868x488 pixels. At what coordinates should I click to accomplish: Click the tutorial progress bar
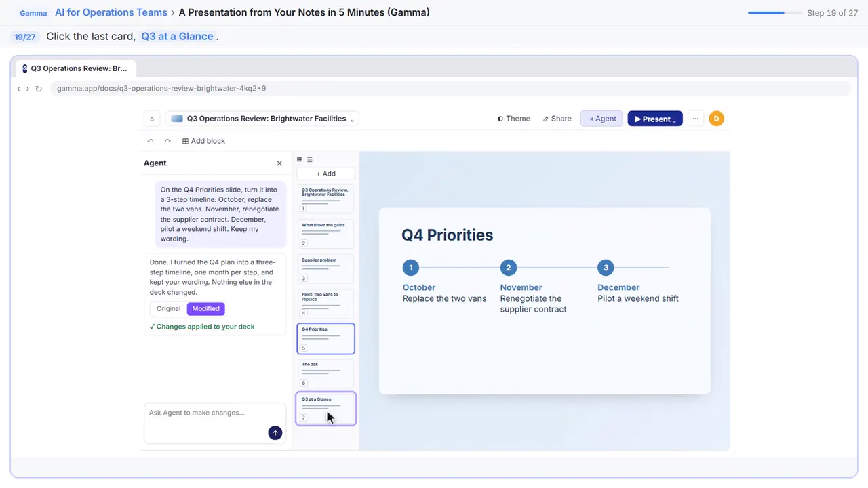tap(774, 13)
